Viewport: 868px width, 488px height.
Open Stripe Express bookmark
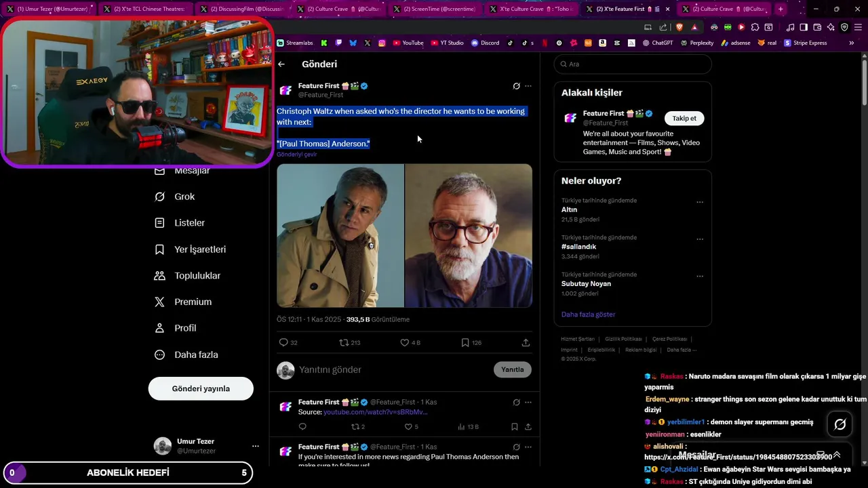pos(806,43)
